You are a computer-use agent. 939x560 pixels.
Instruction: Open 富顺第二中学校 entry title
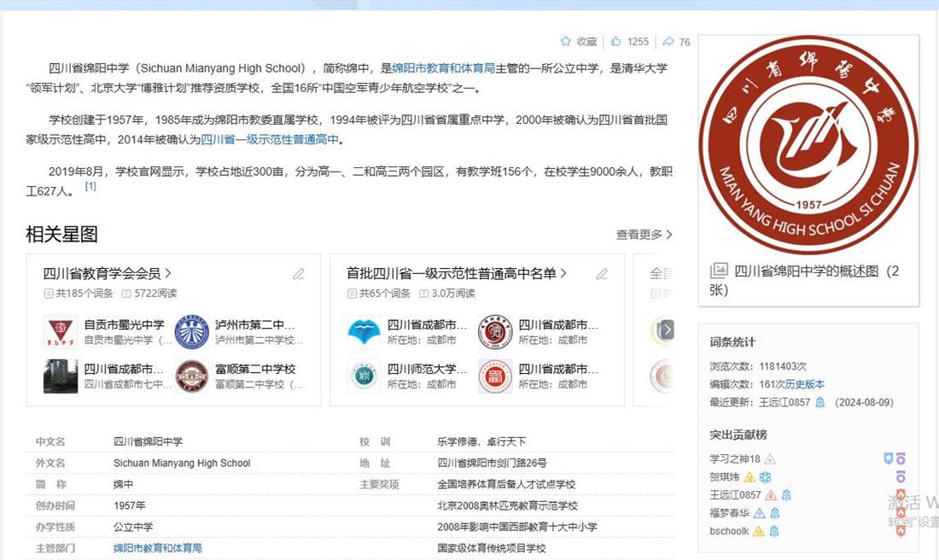[255, 369]
